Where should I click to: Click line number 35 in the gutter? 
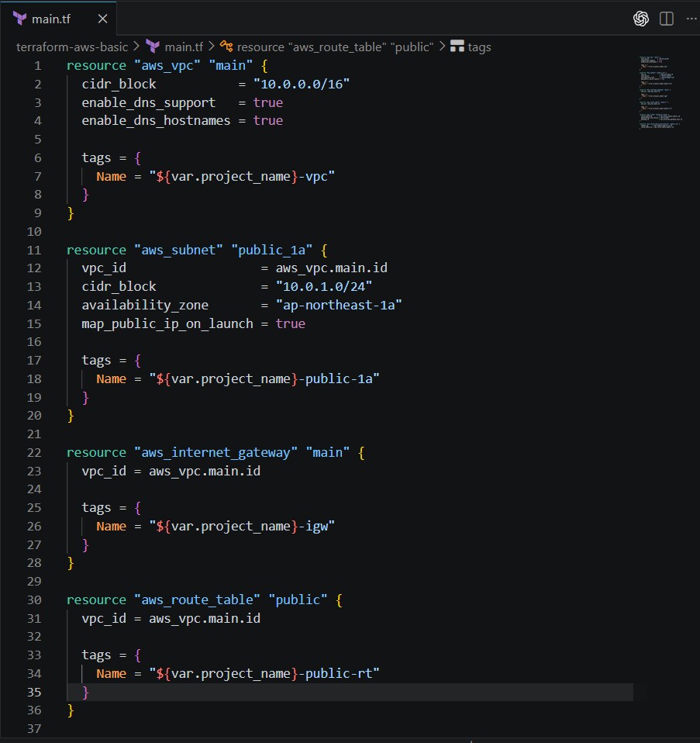point(34,693)
